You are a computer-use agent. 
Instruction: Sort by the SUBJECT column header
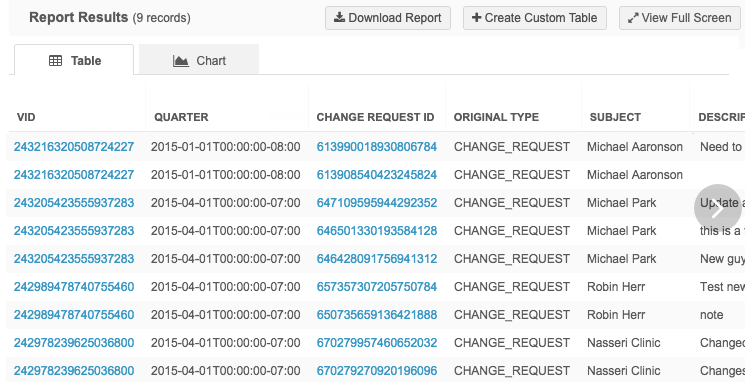(615, 117)
